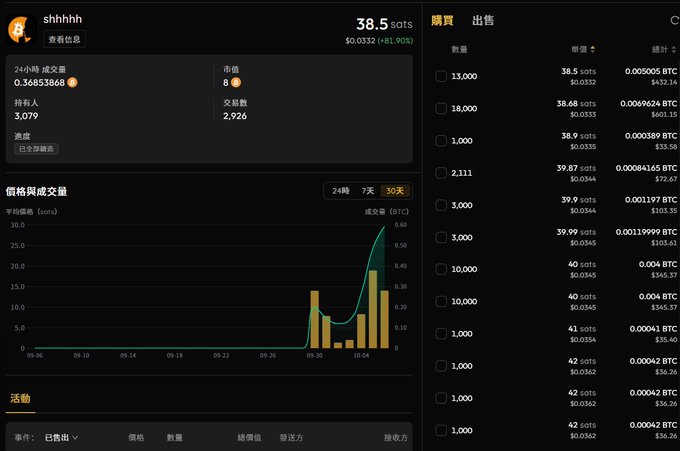The image size is (680, 451).
Task: Select the 7天 chart range
Action: (x=368, y=191)
